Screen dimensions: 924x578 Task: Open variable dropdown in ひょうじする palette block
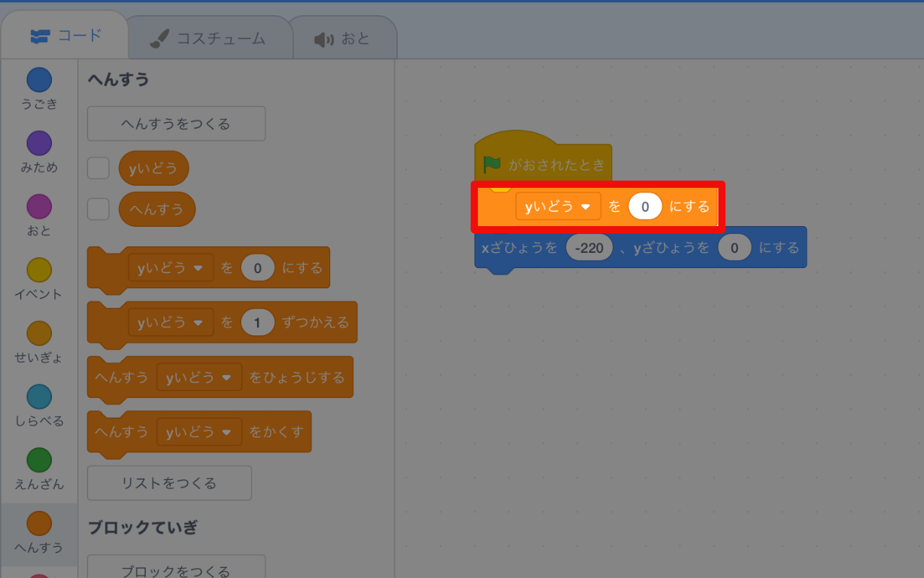point(199,377)
